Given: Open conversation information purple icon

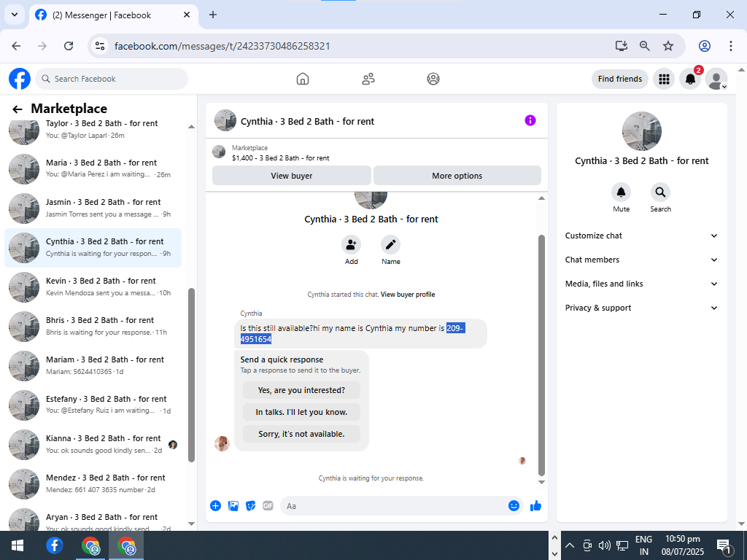Looking at the screenshot, I should tap(530, 120).
